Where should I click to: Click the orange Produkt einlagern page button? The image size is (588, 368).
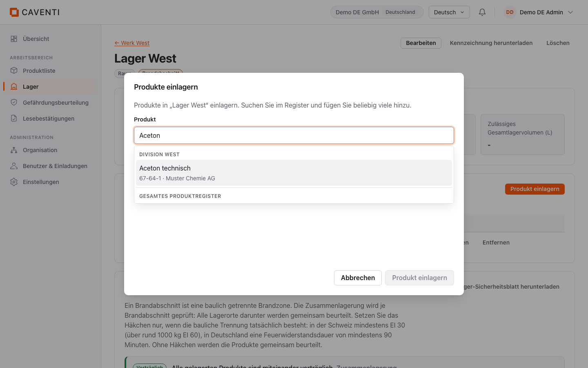535,189
